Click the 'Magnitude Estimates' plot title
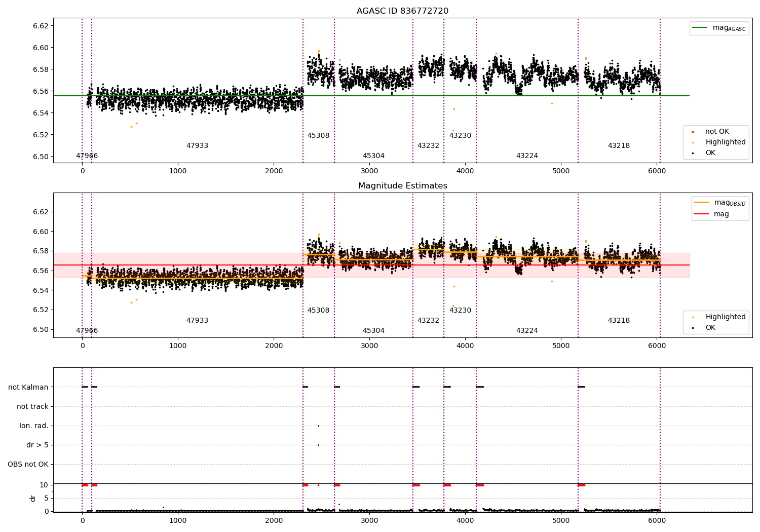The image size is (760, 532). pyautogui.click(x=402, y=186)
